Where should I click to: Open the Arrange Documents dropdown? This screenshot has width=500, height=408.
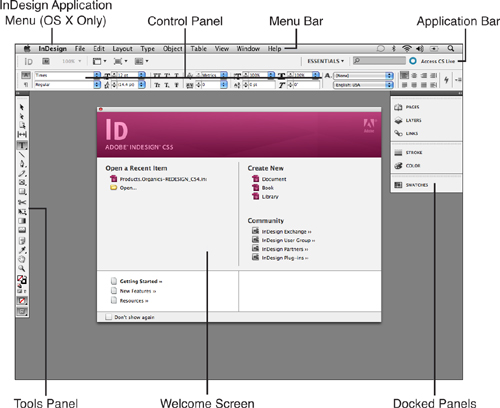click(x=141, y=61)
